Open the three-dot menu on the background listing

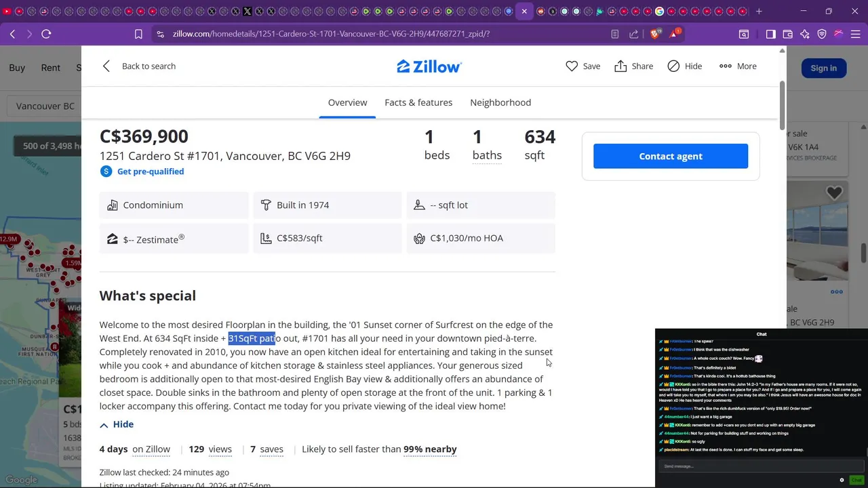pyautogui.click(x=837, y=292)
